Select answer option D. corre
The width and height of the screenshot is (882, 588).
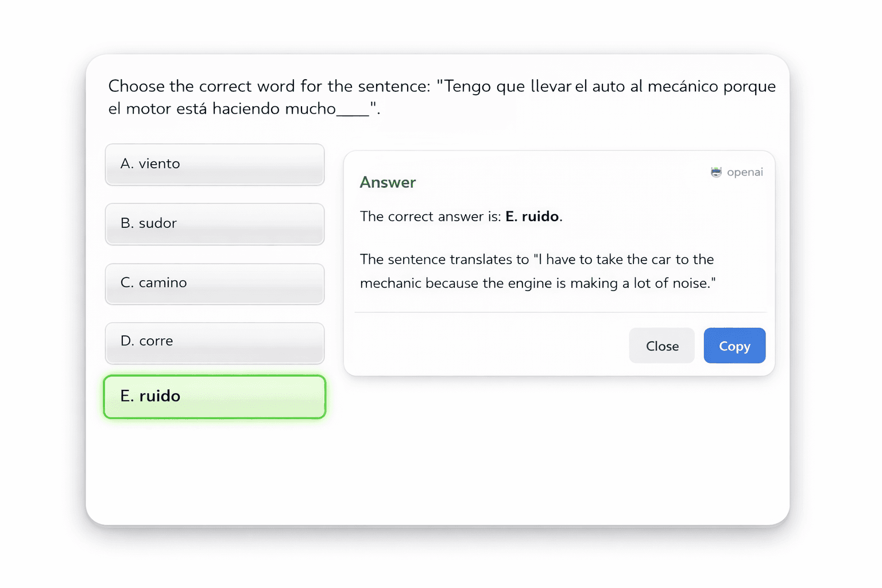tap(214, 342)
